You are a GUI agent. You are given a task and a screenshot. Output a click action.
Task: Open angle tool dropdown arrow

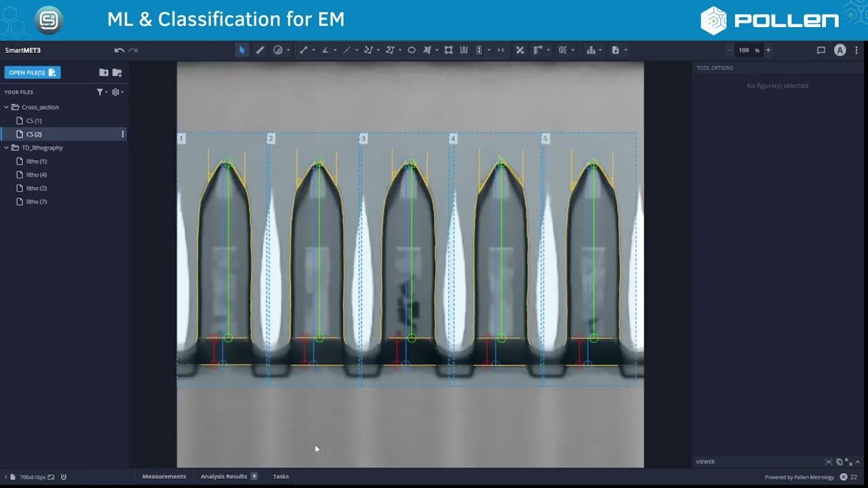[334, 50]
